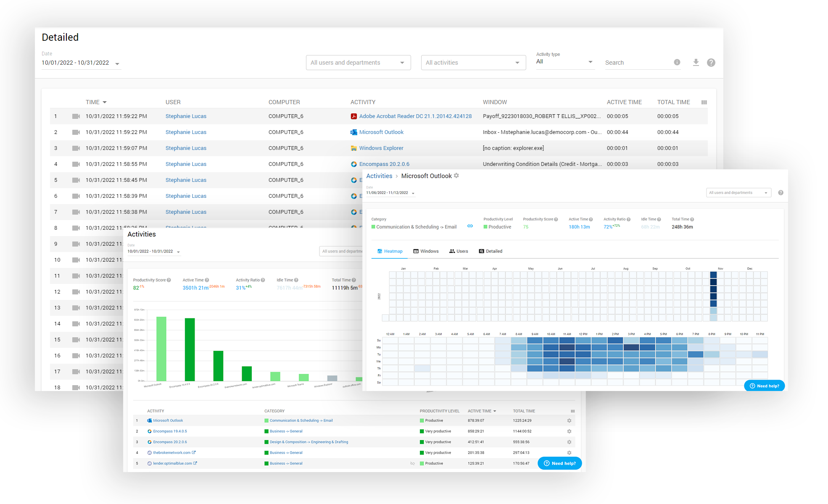Click the Activities breadcrumb link
828x504 pixels.
(379, 176)
